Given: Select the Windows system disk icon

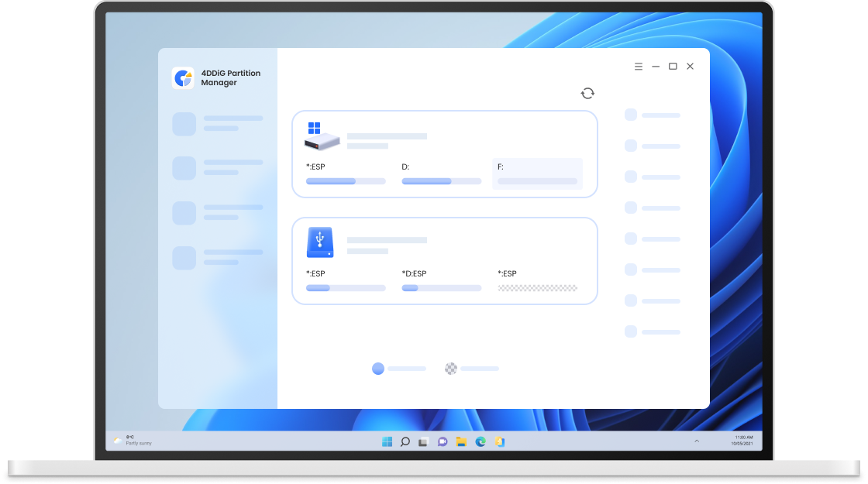Looking at the screenshot, I should (x=322, y=136).
